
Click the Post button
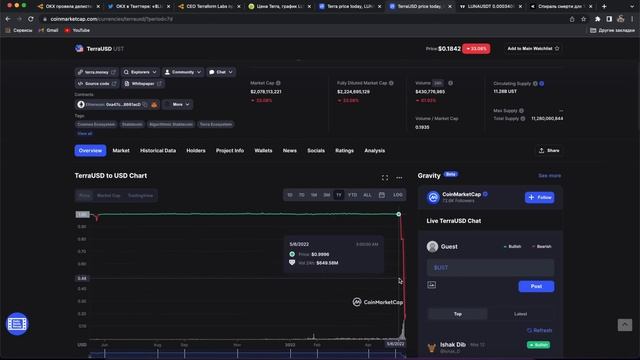(536, 287)
